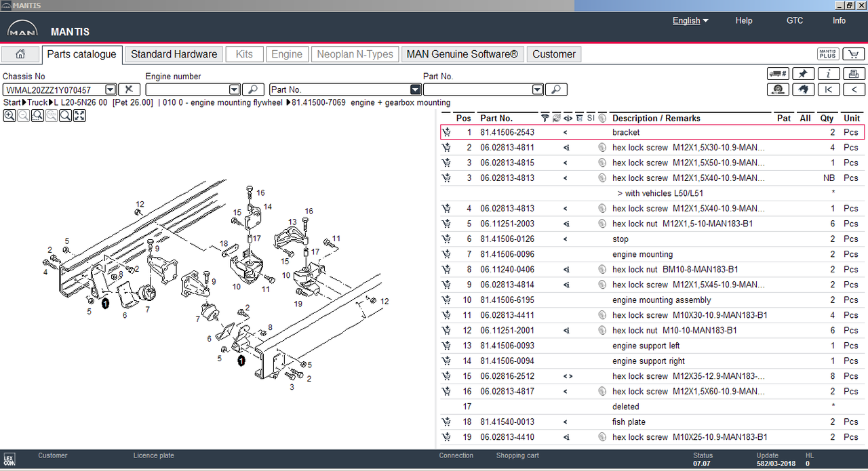
Task: Click info icon for part 06.11251-2003
Action: [566, 224]
